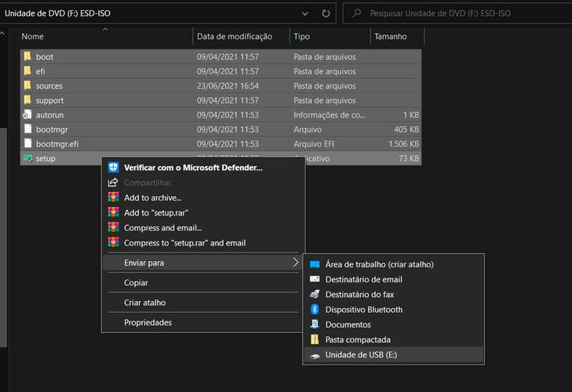Select the "autorun" file name

[49, 115]
